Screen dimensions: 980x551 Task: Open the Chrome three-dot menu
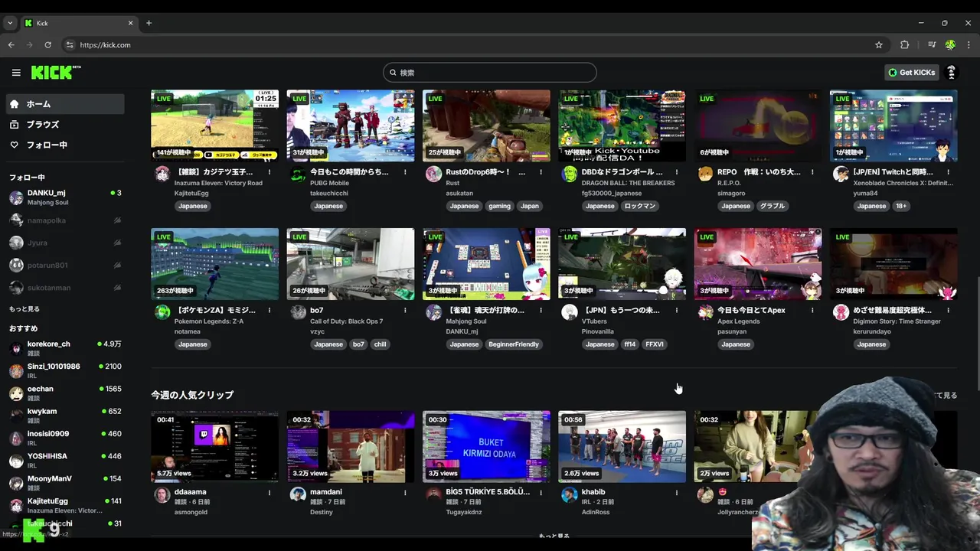(x=969, y=45)
